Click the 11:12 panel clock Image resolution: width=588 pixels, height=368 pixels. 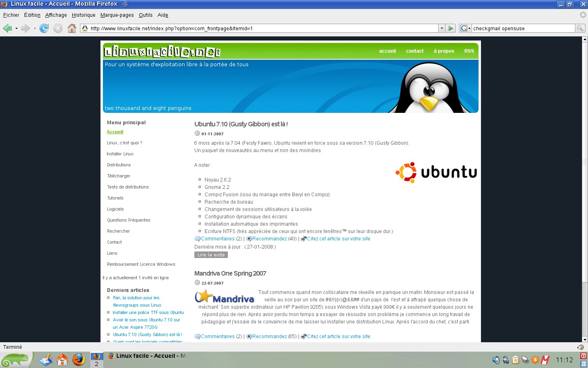pyautogui.click(x=564, y=360)
